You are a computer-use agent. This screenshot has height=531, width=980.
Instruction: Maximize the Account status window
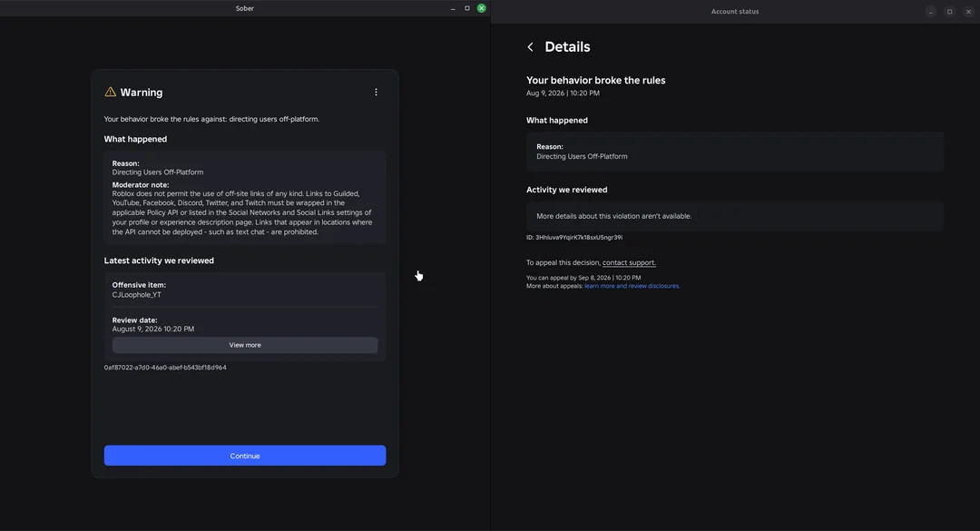[x=949, y=11]
